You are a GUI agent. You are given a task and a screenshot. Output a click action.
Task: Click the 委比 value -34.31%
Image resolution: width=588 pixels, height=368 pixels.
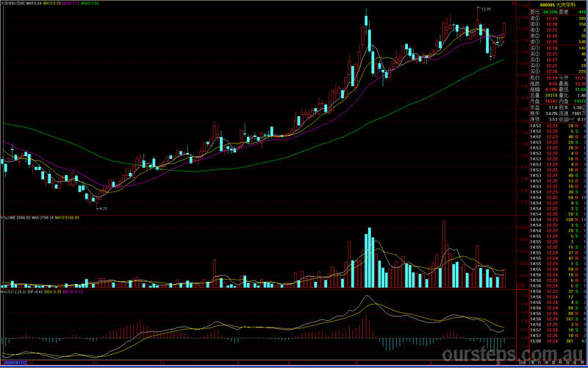(551, 13)
